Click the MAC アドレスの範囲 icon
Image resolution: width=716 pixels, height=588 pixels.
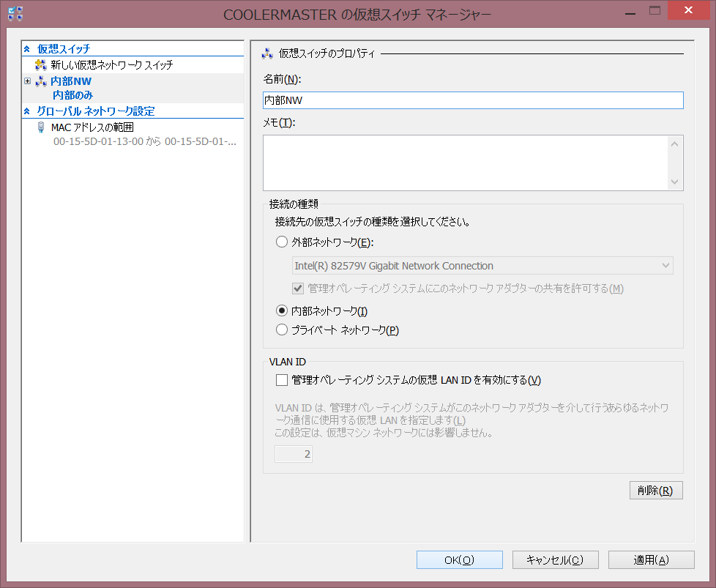[x=41, y=127]
